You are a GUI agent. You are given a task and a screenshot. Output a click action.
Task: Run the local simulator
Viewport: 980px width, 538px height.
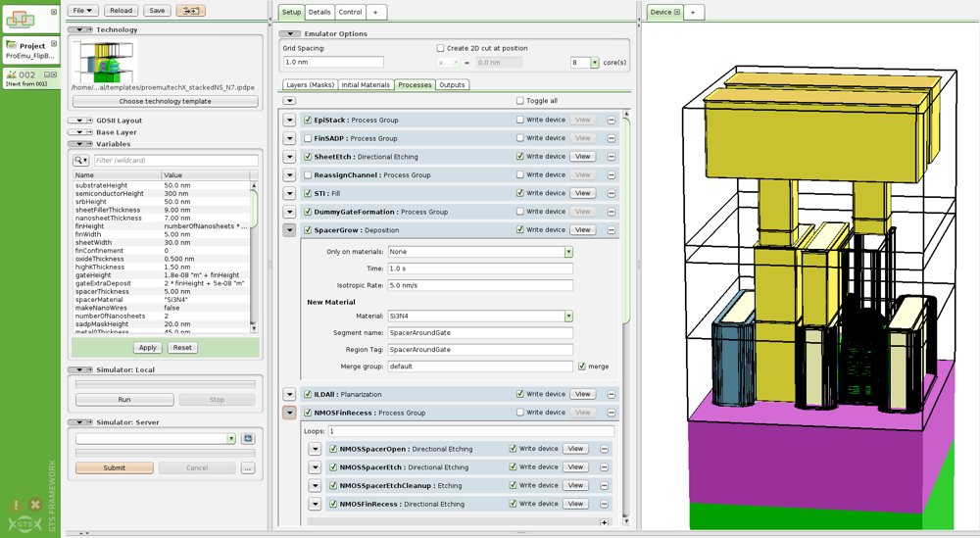[124, 399]
